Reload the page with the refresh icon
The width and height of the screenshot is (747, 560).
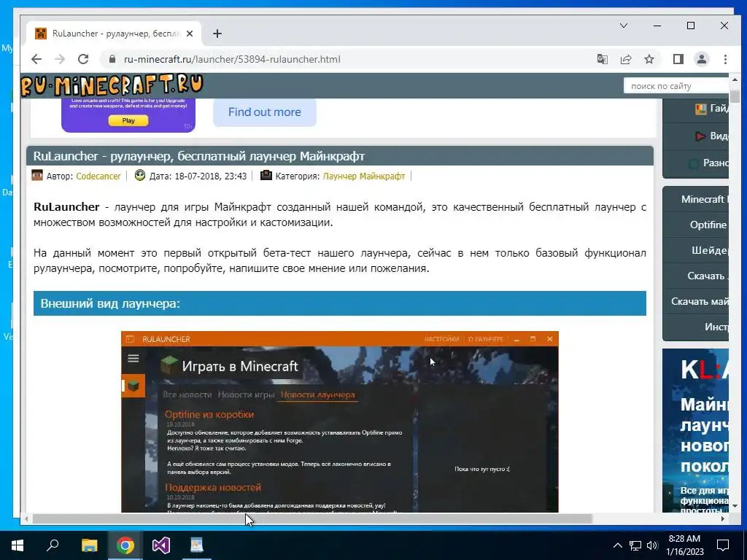(83, 59)
